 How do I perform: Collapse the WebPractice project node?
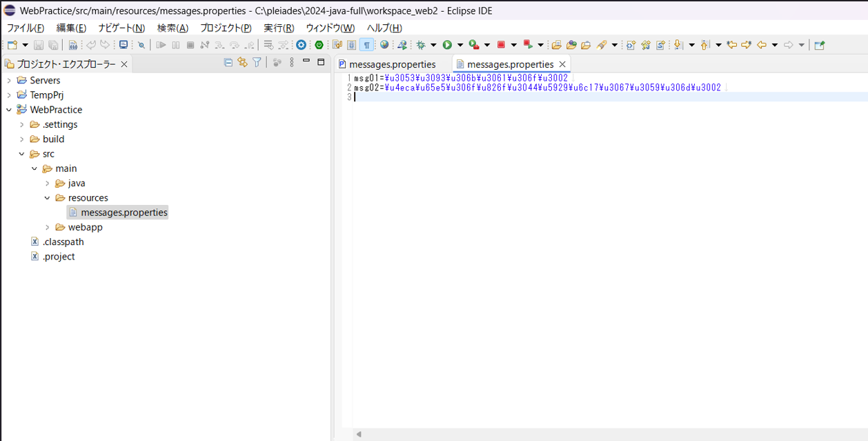click(9, 110)
